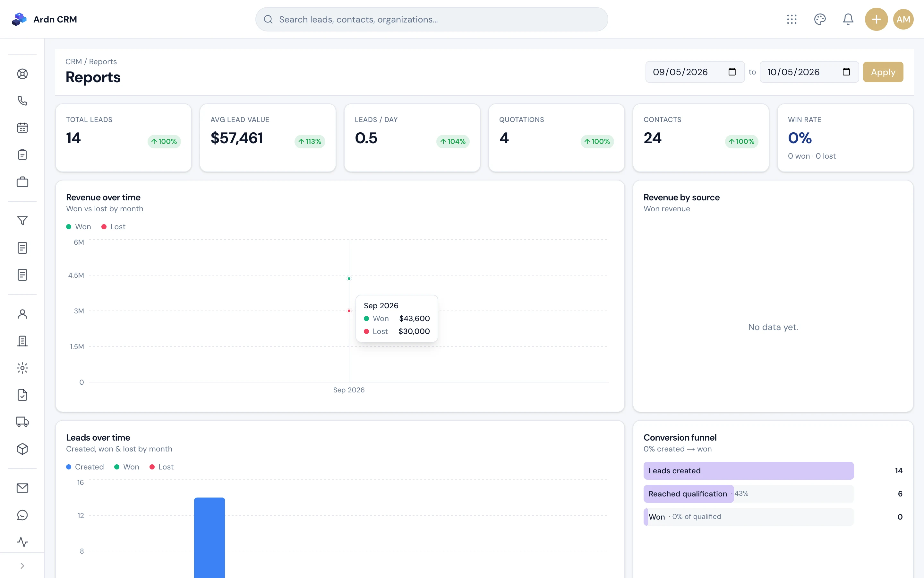Open the start date calendar picker
Image resolution: width=924 pixels, height=578 pixels.
coord(732,72)
